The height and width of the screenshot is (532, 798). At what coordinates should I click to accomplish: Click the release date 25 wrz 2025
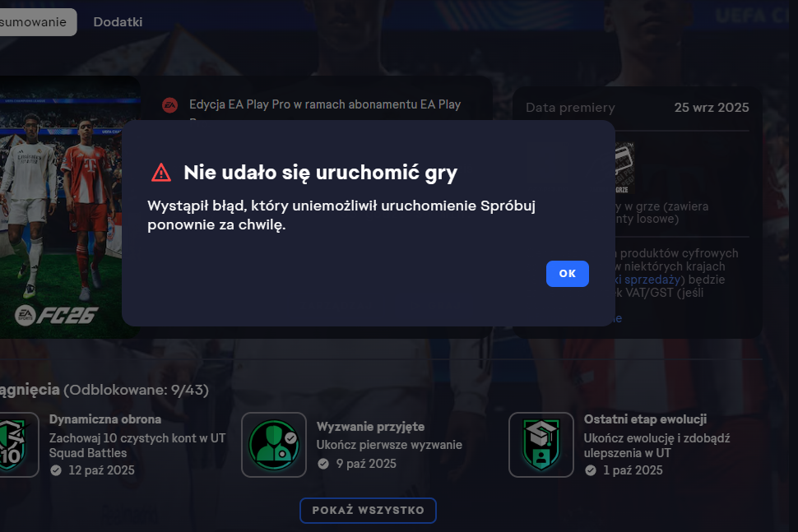click(x=712, y=108)
